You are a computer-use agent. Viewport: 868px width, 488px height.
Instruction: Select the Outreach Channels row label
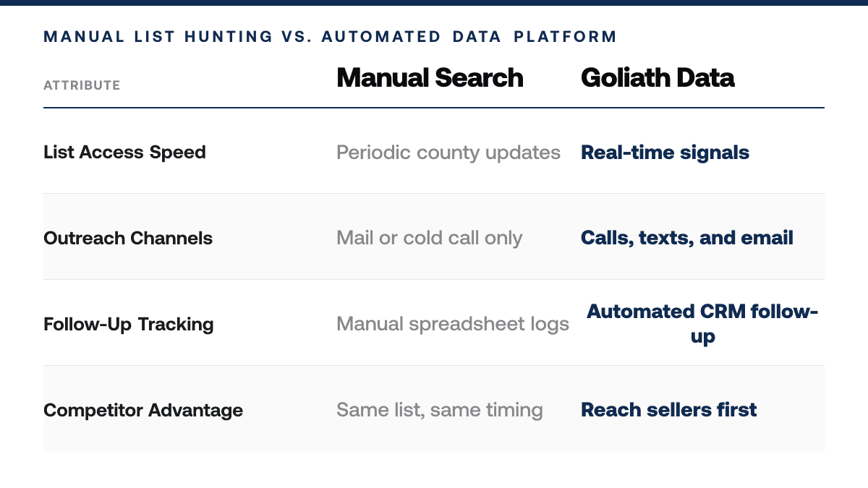tap(128, 238)
